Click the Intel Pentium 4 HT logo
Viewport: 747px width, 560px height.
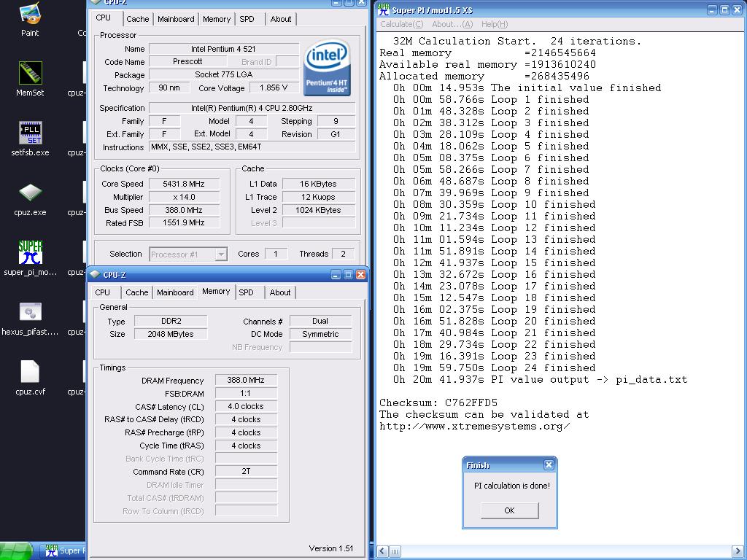327,67
